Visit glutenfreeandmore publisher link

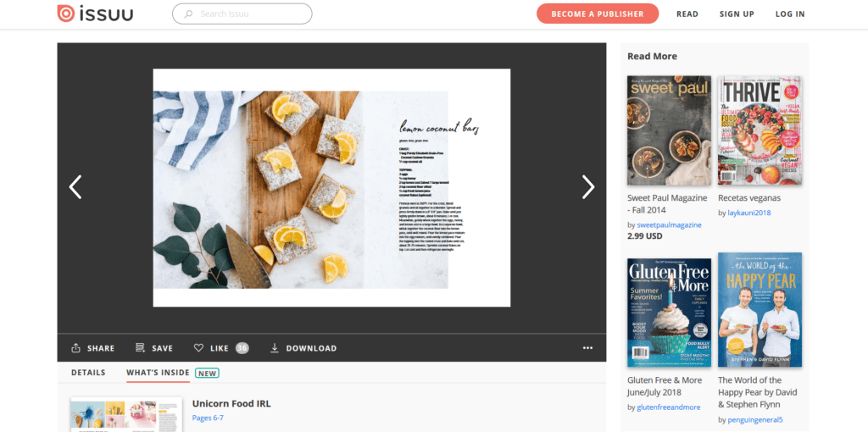pos(668,407)
